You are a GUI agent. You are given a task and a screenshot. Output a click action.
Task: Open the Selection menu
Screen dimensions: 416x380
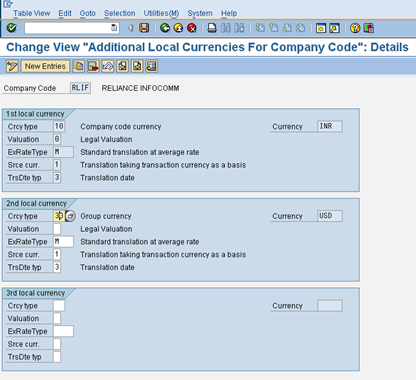(x=120, y=13)
